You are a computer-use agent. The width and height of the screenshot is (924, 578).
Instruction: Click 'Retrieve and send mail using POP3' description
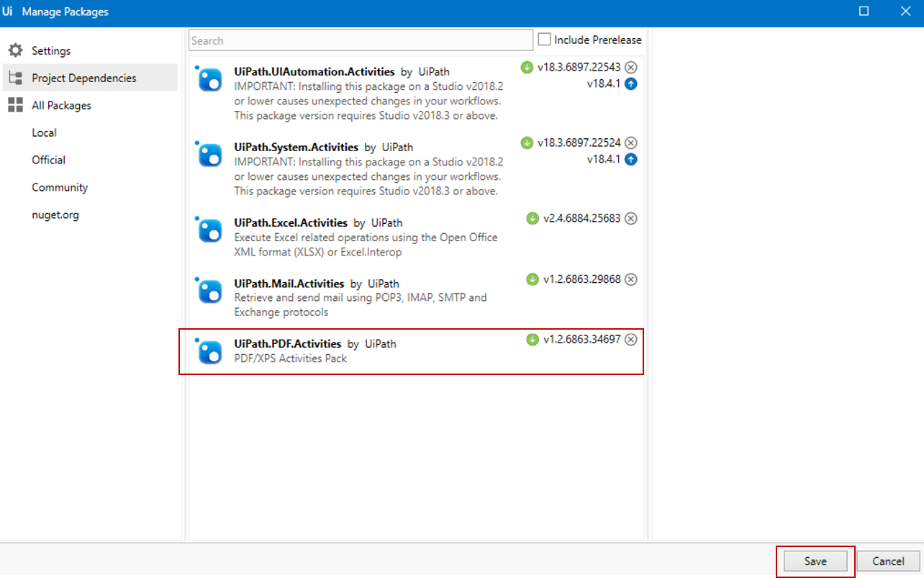pos(361,304)
